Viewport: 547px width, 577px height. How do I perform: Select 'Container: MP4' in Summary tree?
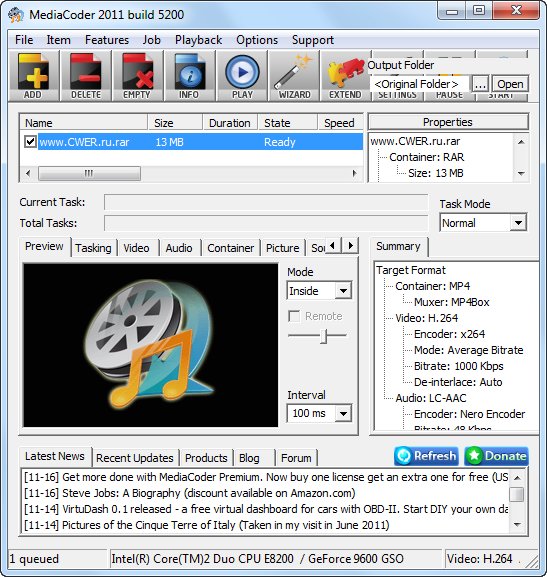(432, 286)
